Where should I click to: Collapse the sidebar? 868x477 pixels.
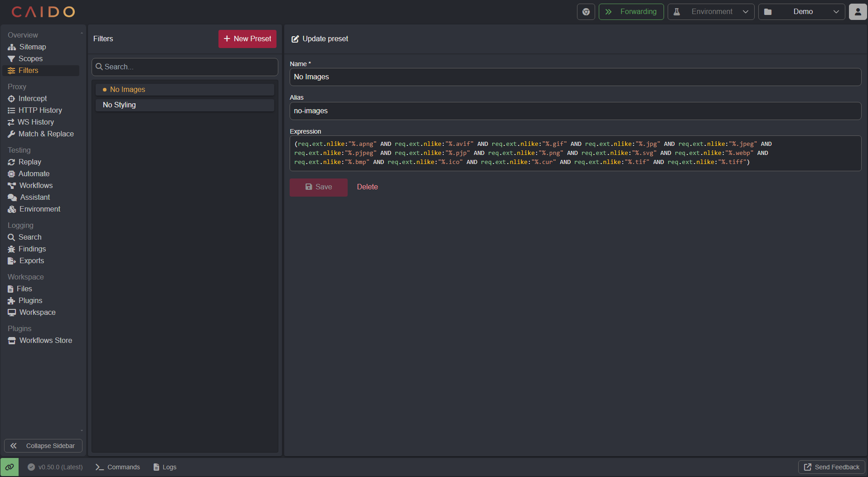[43, 446]
